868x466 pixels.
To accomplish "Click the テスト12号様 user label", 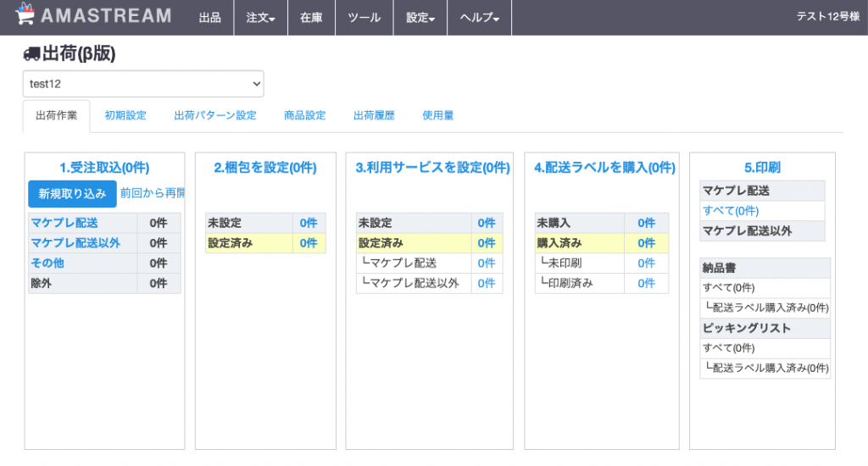I will [827, 17].
